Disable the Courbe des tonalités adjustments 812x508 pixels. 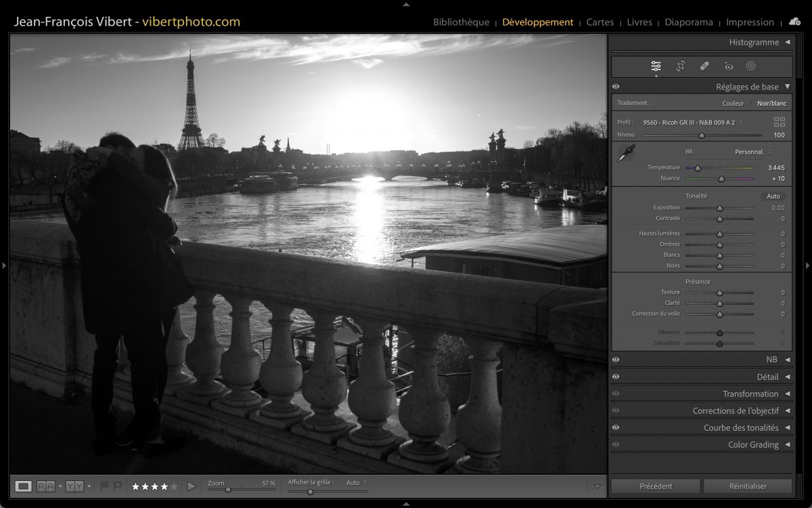coord(616,427)
